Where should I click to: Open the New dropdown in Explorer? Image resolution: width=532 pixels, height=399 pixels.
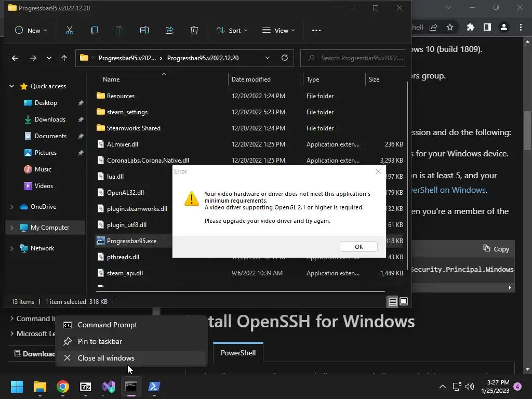[x=31, y=31]
